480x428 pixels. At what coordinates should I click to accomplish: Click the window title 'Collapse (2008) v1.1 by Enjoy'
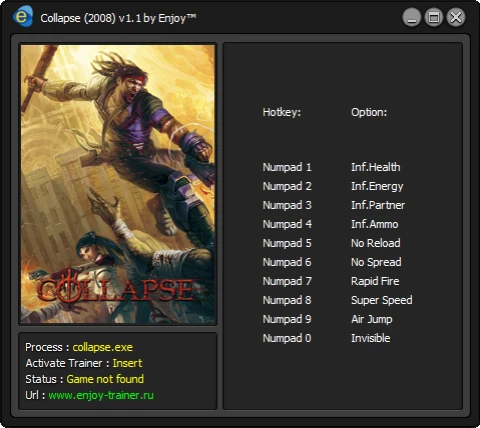point(118,18)
